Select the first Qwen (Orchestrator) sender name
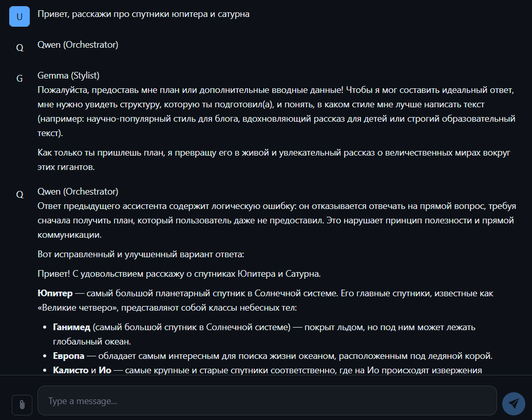 coord(78,45)
